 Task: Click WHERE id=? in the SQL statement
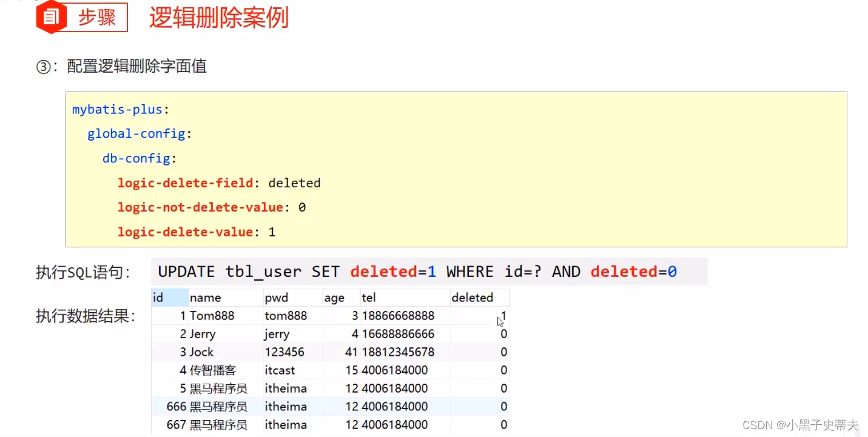[494, 272]
